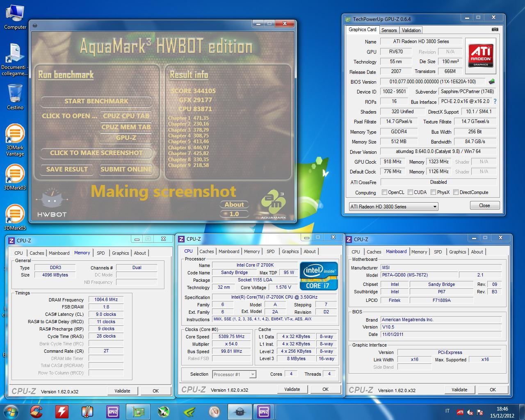Launch CCleaner from the taskbar
Viewport: 525px width, 420px height.
[x=37, y=411]
